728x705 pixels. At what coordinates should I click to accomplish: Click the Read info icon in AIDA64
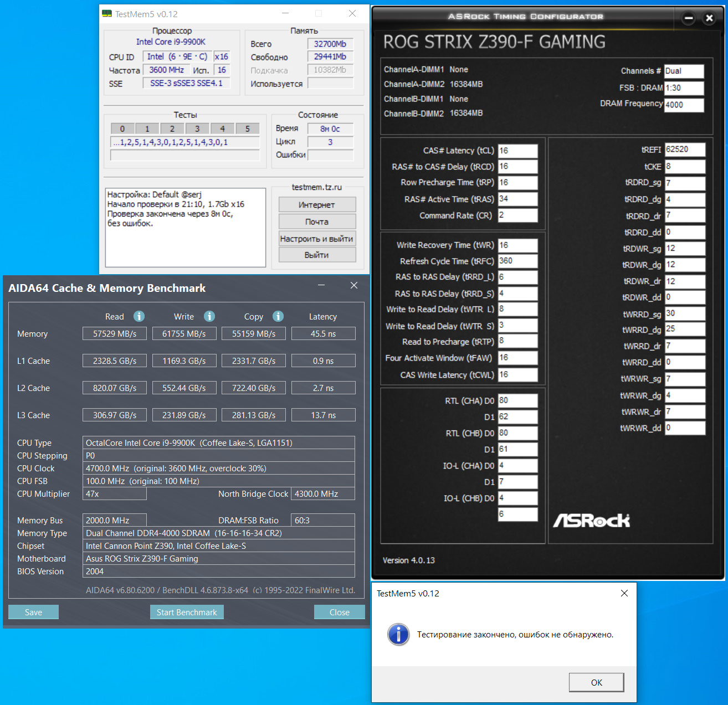tap(139, 316)
